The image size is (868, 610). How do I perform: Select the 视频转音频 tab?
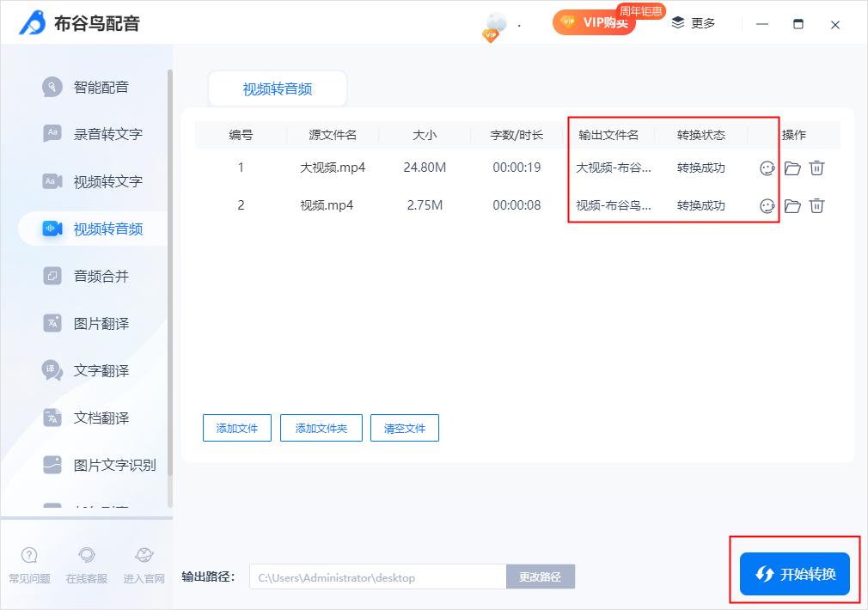click(277, 88)
